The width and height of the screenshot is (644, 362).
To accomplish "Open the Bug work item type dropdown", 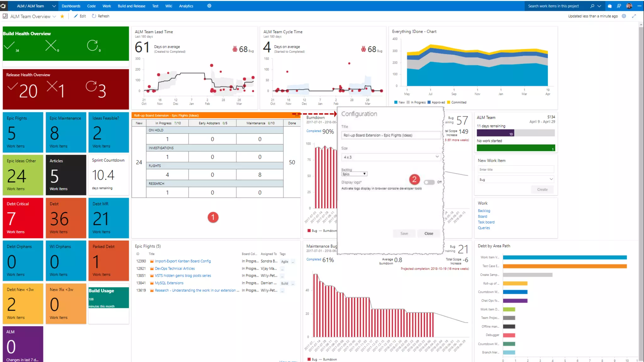I will (515, 179).
